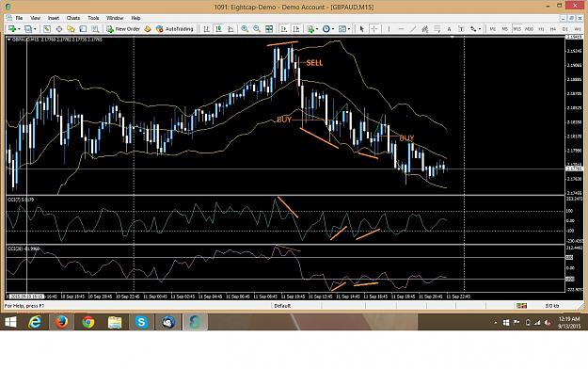Select the Vertical Line drawing tool

389,29
